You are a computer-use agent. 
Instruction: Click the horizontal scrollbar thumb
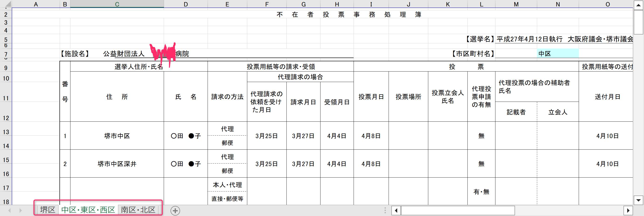[458, 210]
